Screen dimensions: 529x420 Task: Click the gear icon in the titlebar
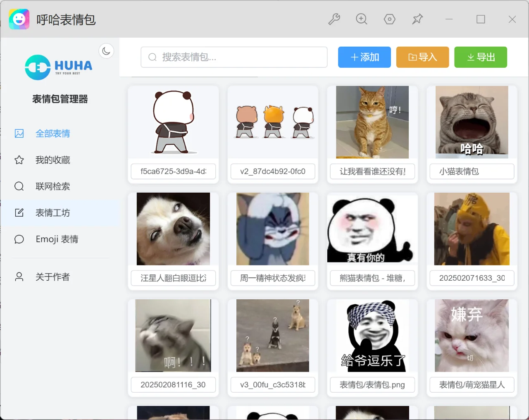tap(390, 19)
